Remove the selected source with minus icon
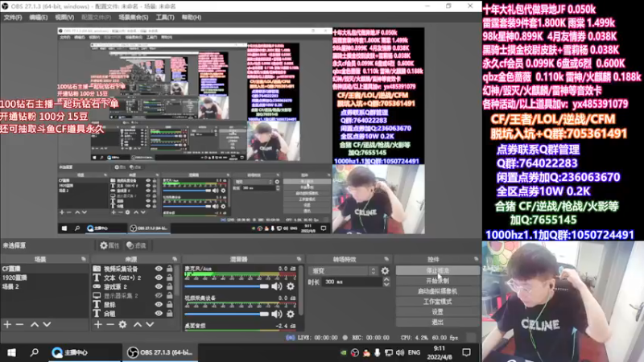Image resolution: width=644 pixels, height=362 pixels. [109, 325]
